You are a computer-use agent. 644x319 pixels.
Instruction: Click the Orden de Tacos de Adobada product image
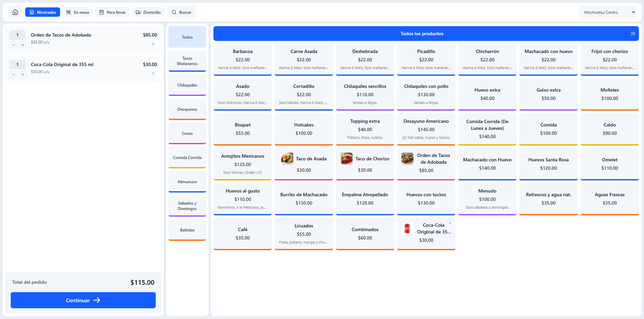[407, 159]
